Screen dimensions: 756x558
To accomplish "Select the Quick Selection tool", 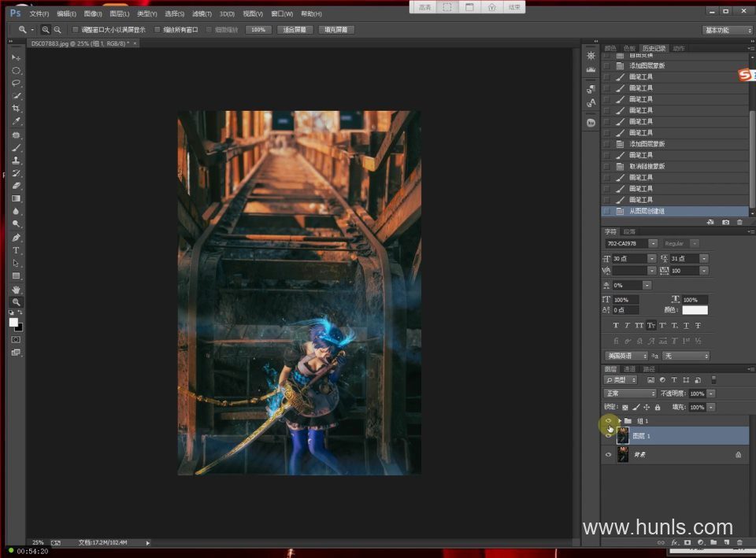I will (16, 96).
